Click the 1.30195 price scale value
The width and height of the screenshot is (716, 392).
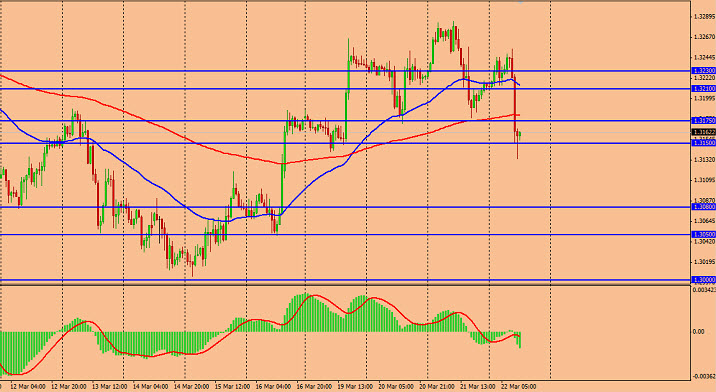704,262
